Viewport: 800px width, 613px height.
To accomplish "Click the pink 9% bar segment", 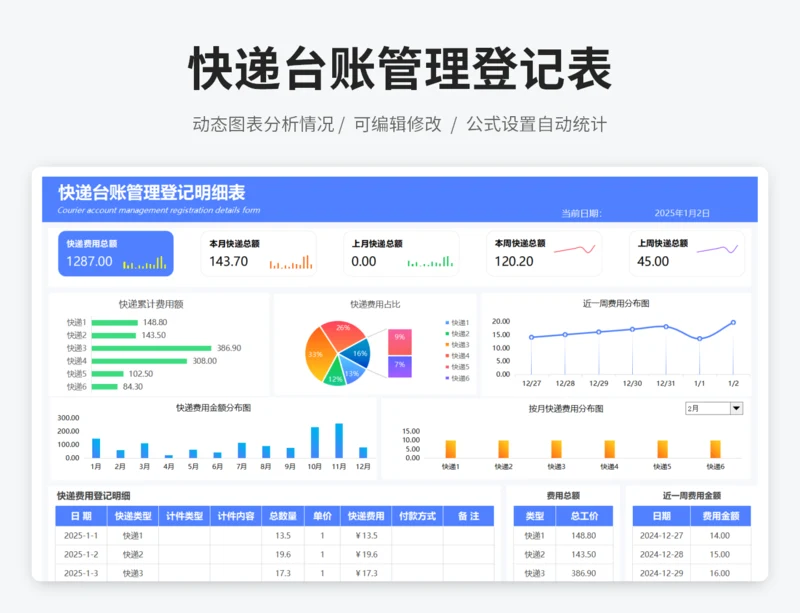I will point(399,339).
